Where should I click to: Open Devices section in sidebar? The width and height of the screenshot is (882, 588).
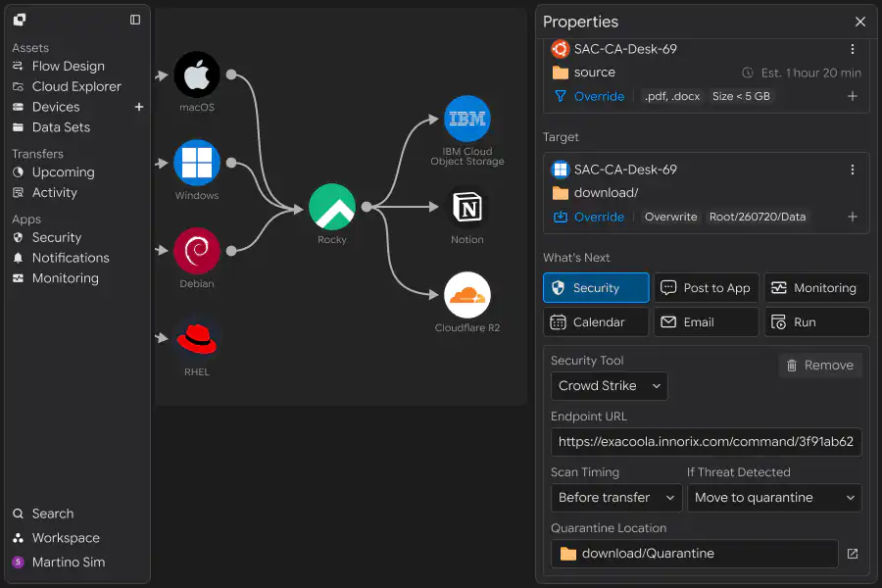pyautogui.click(x=56, y=107)
